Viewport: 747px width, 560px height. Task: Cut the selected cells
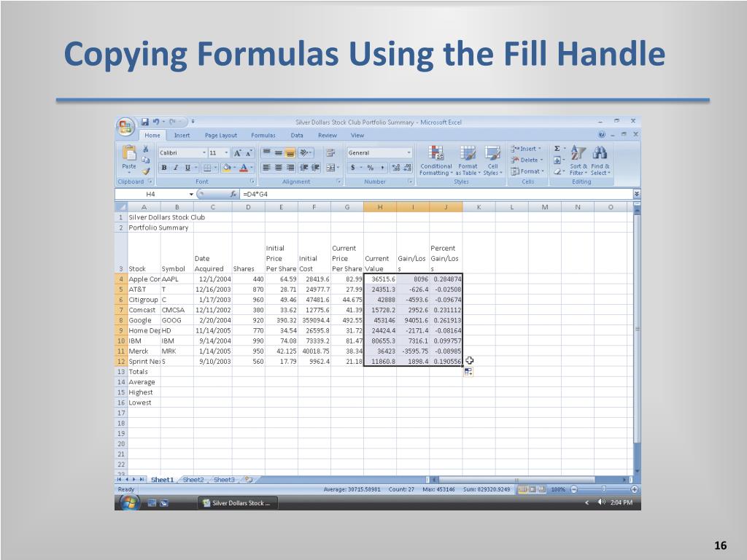point(146,149)
